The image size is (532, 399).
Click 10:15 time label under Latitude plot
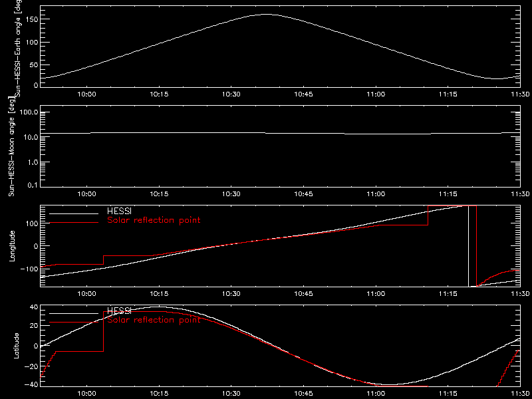pos(159,393)
